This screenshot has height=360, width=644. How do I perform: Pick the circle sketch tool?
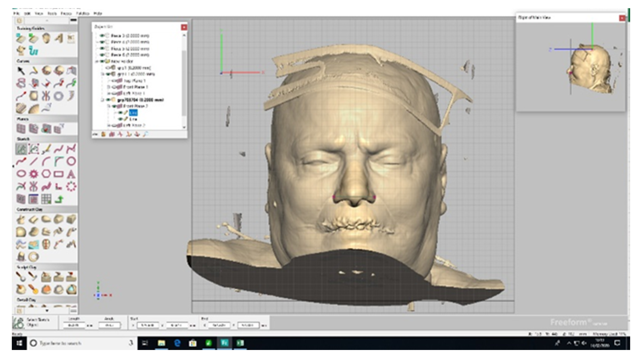point(71,161)
